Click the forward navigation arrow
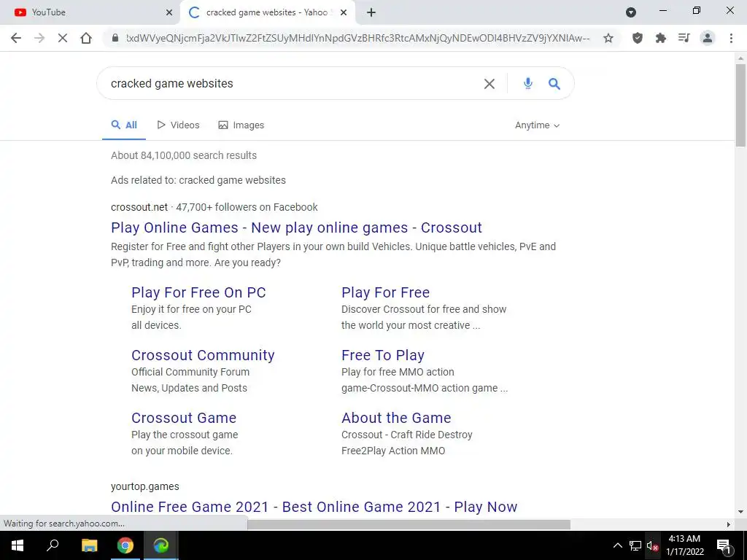The height and width of the screenshot is (560, 747). pos(39,38)
